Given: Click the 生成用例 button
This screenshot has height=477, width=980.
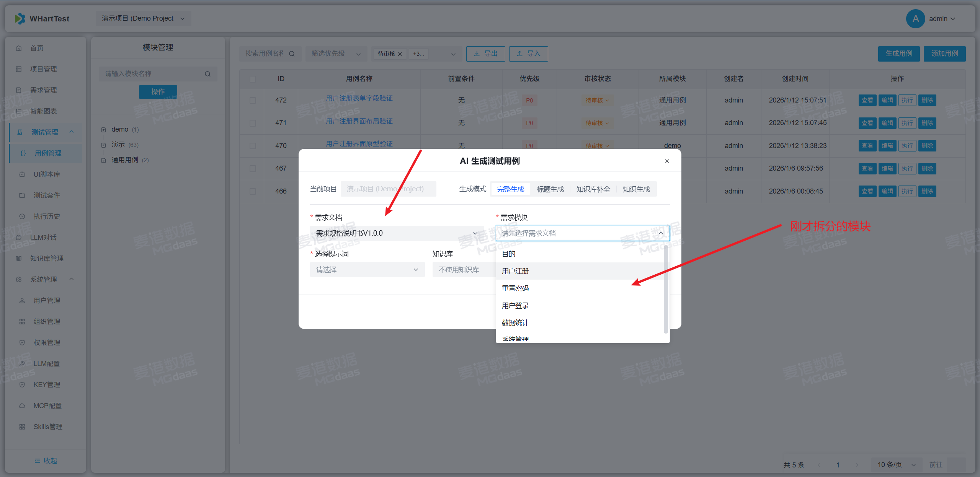Looking at the screenshot, I should 898,54.
